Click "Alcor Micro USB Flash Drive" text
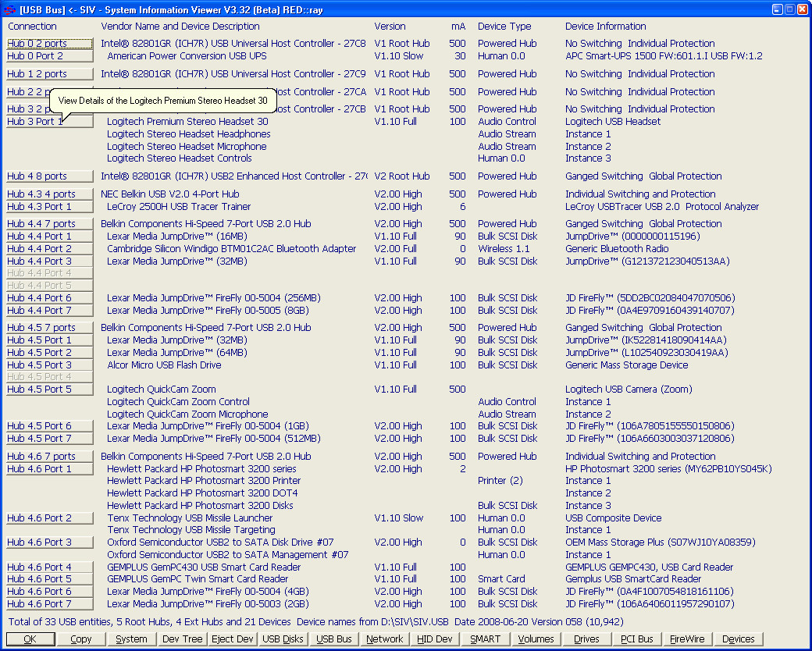812x651 pixels. tap(164, 365)
